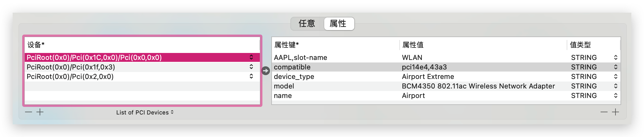Change value type of device_type row
Image resolution: width=644 pixels, height=137 pixels.
click(594, 76)
